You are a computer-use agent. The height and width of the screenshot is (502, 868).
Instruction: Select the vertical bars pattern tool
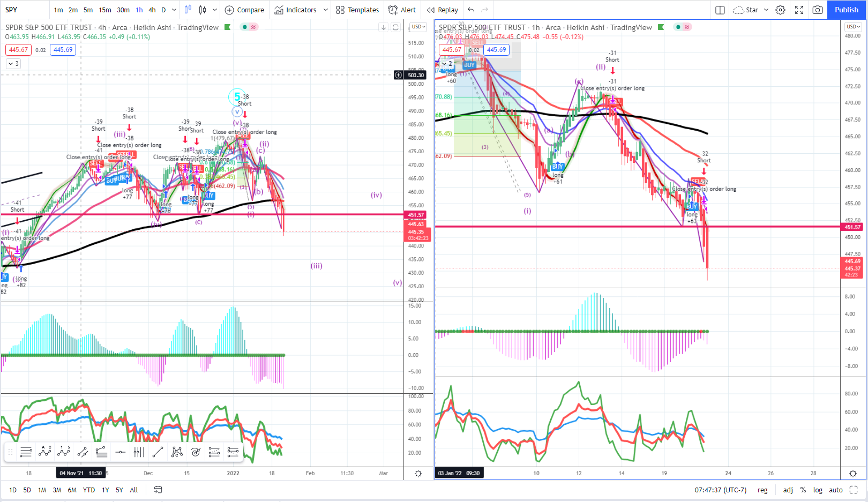click(x=139, y=452)
